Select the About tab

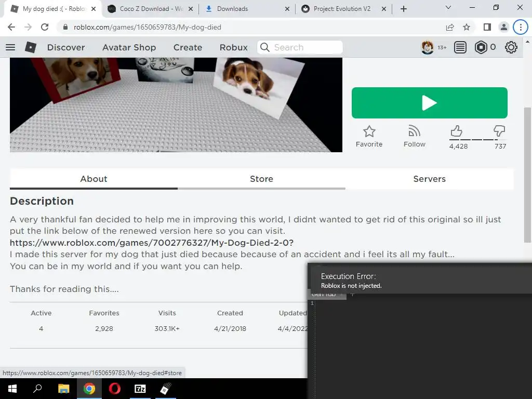pyautogui.click(x=94, y=179)
